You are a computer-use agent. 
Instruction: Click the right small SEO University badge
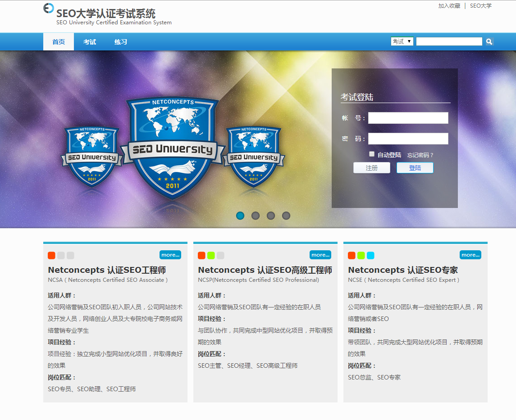pyautogui.click(x=254, y=157)
